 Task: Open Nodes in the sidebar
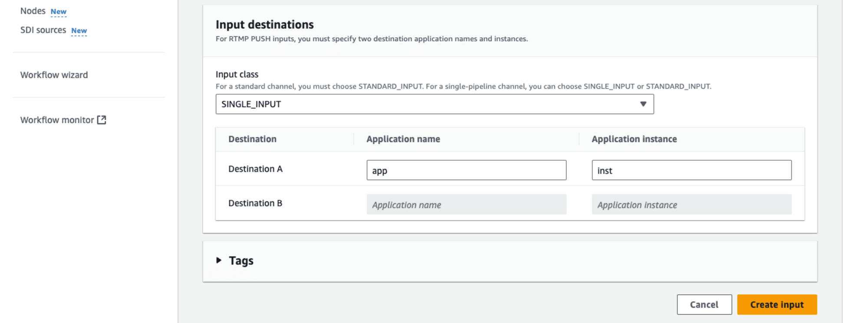33,11
